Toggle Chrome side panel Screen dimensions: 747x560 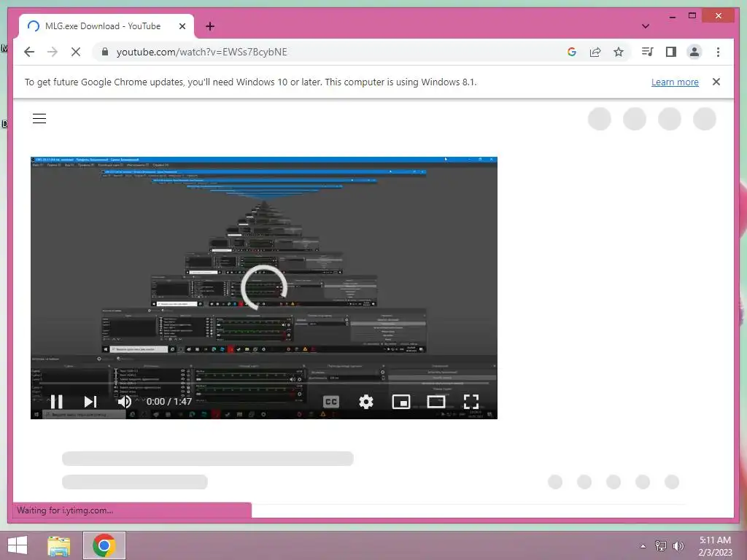671,52
